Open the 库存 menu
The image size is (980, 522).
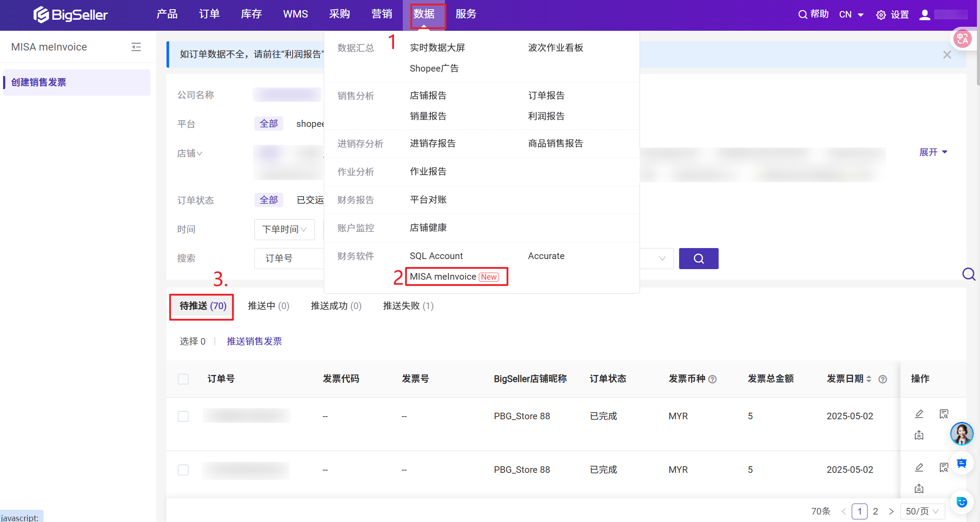point(251,14)
